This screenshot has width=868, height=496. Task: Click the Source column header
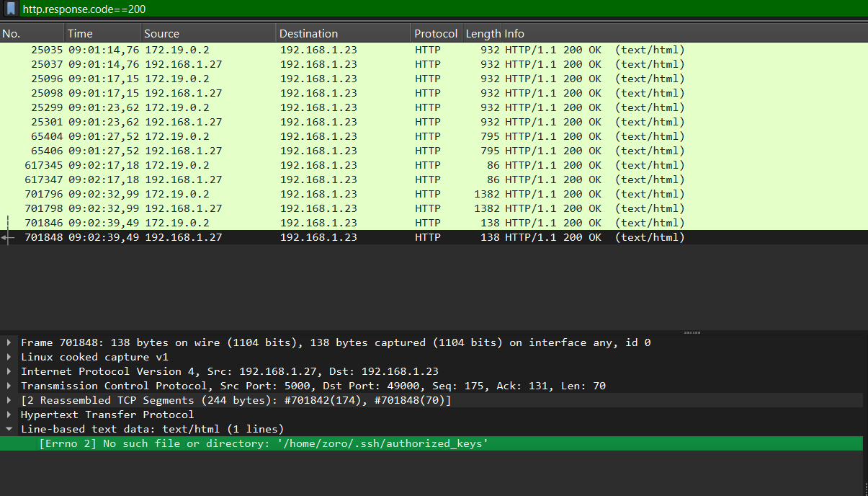[207, 34]
